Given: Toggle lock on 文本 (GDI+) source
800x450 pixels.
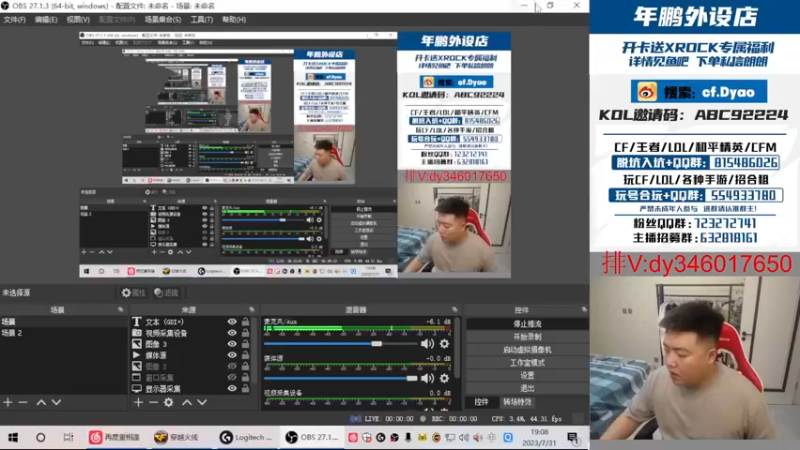Looking at the screenshot, I should tap(245, 321).
